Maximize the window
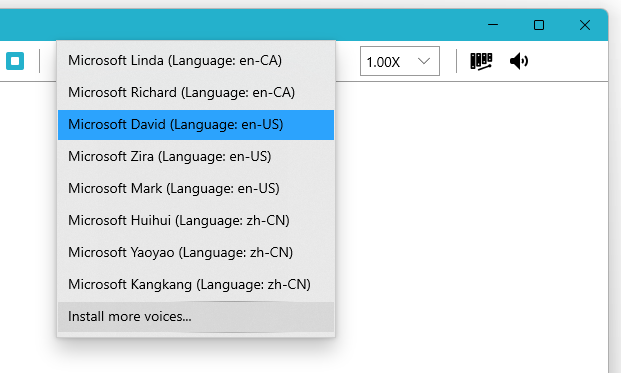The width and height of the screenshot is (621, 373). [x=539, y=25]
